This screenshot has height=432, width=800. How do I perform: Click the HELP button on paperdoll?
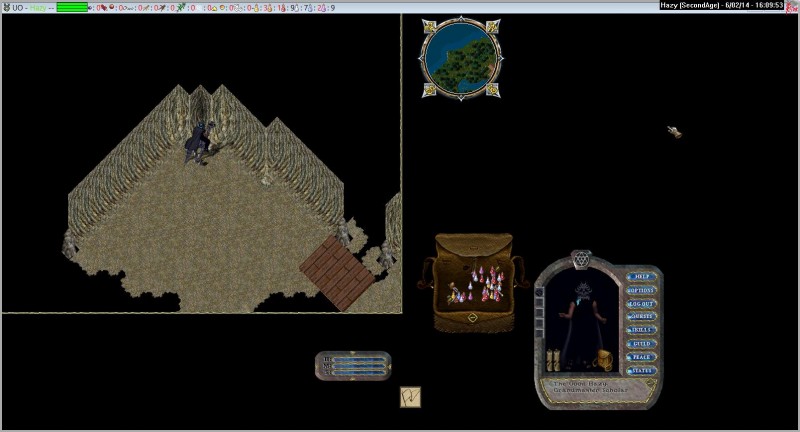641,277
